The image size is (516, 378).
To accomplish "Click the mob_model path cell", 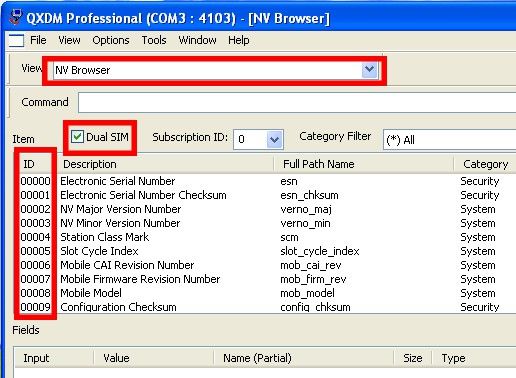I will tap(307, 293).
